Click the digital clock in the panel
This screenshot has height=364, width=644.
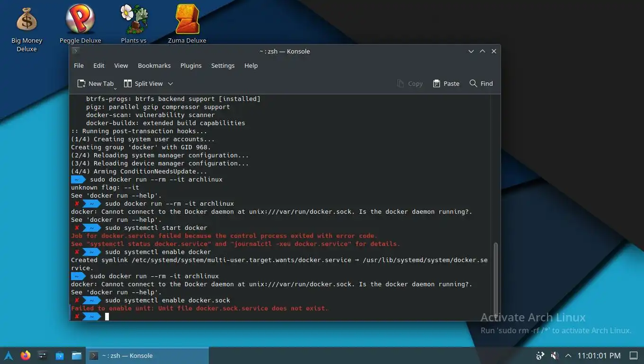(x=599, y=355)
